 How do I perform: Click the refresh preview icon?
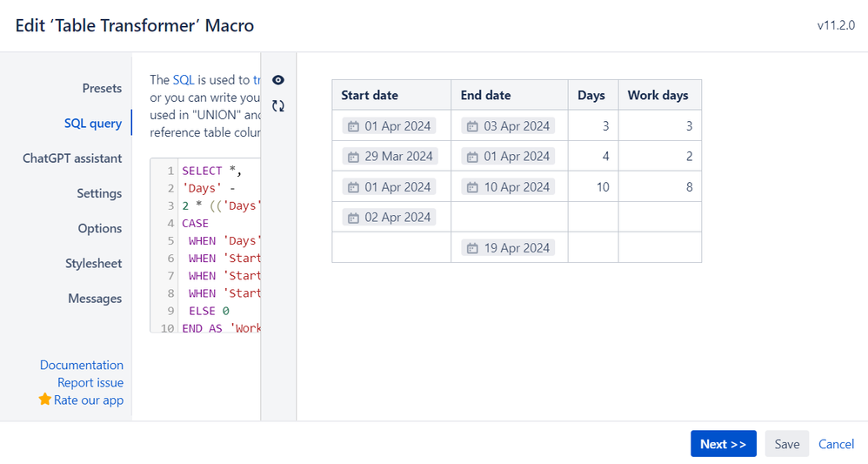pos(278,106)
